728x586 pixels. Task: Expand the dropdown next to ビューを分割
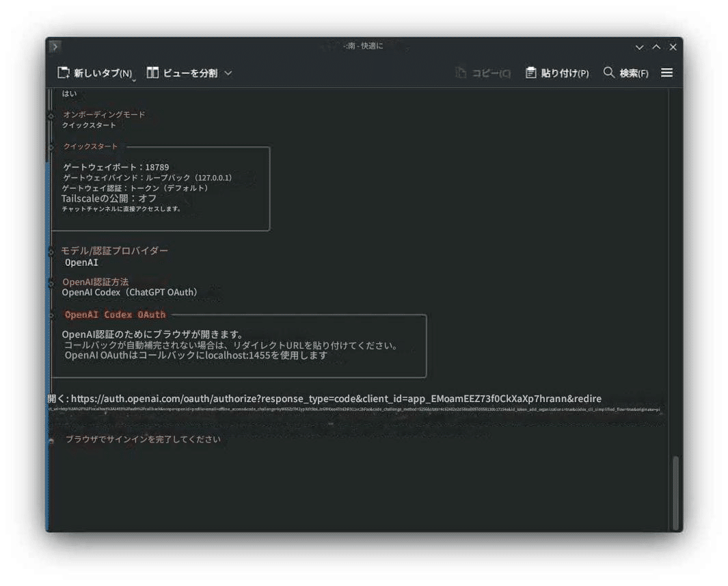coord(226,73)
